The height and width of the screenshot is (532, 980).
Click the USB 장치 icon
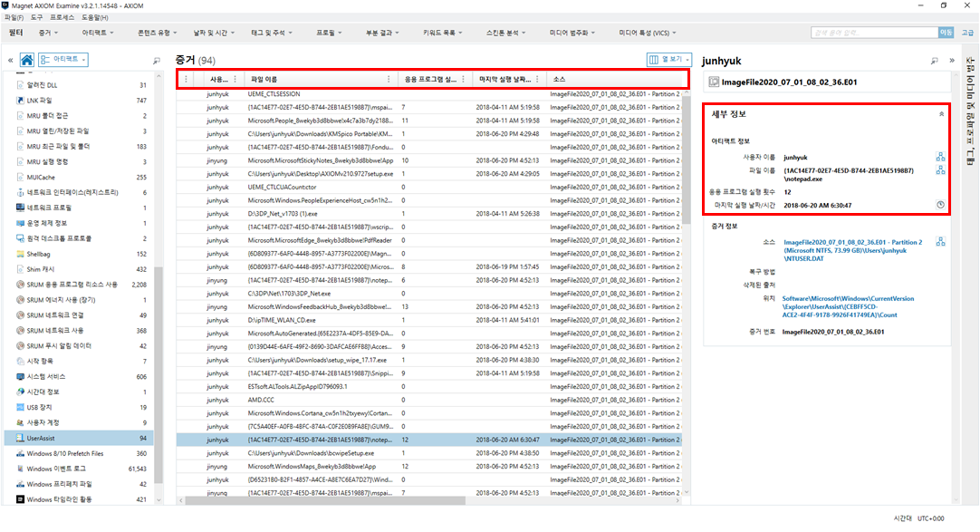click(x=20, y=407)
